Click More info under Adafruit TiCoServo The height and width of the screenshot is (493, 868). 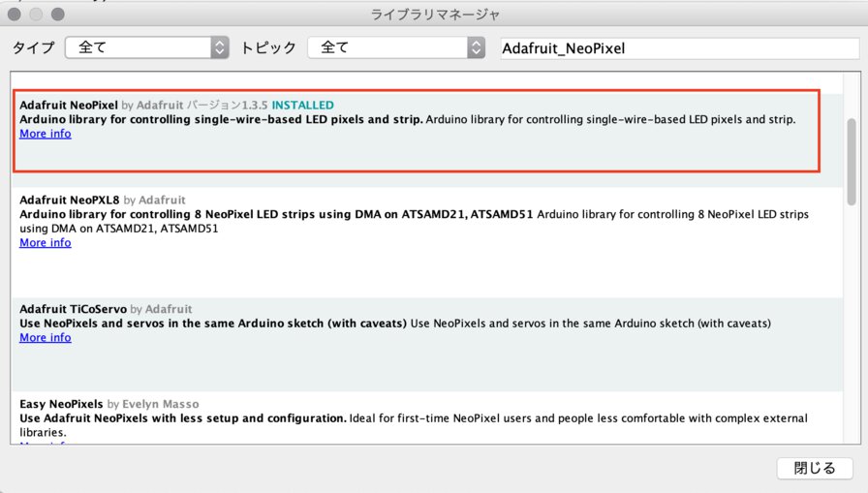pyautogui.click(x=46, y=337)
